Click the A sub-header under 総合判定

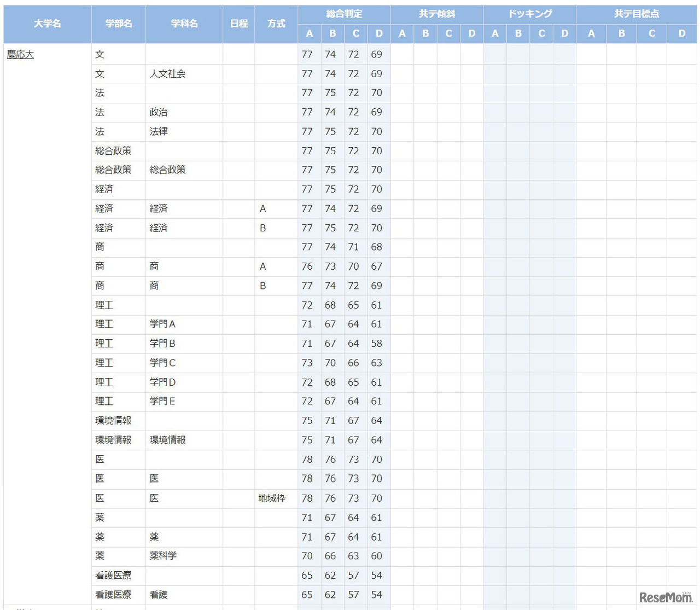coord(310,34)
